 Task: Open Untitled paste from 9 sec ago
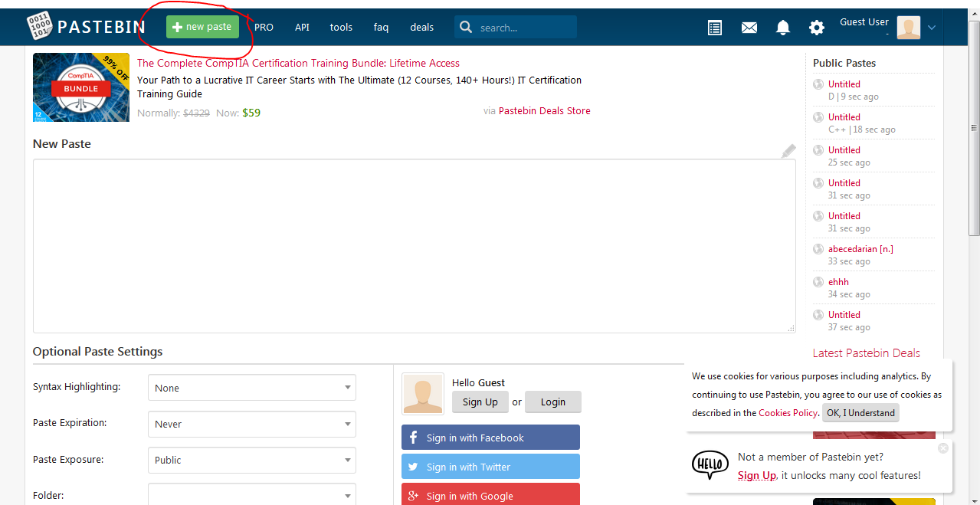click(x=844, y=84)
